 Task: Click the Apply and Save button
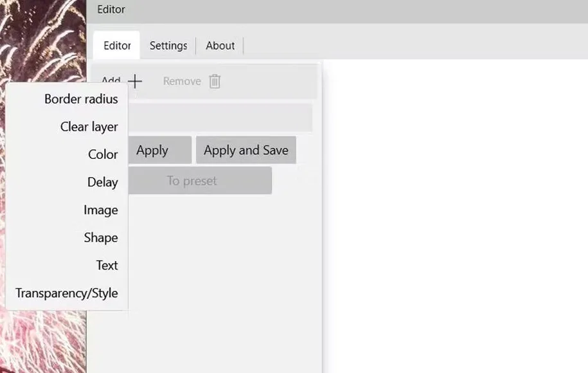click(245, 150)
